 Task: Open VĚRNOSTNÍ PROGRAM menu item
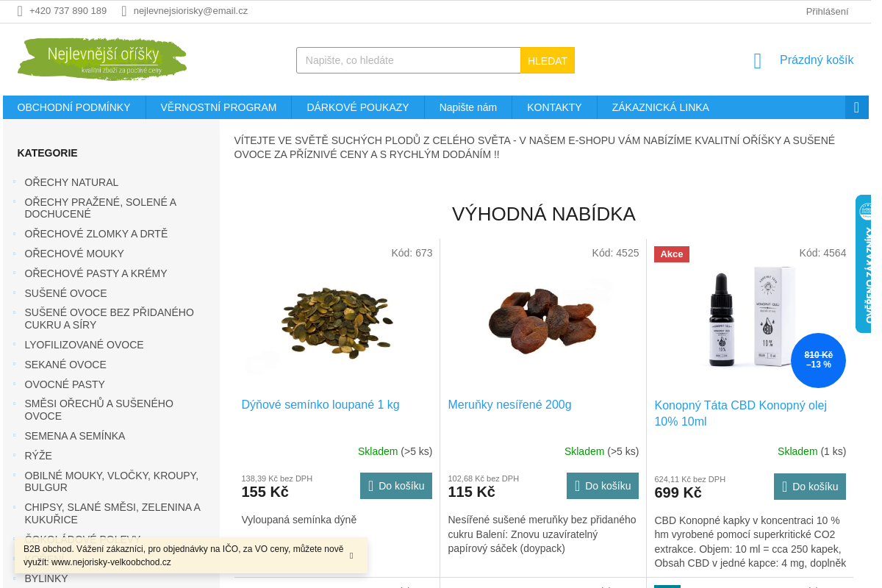pos(218,107)
